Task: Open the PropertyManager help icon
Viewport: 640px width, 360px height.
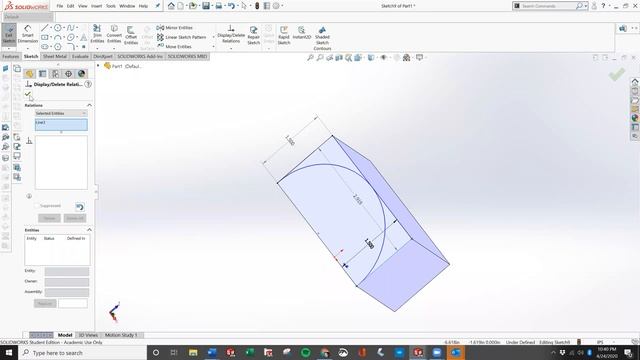Action: tap(88, 84)
